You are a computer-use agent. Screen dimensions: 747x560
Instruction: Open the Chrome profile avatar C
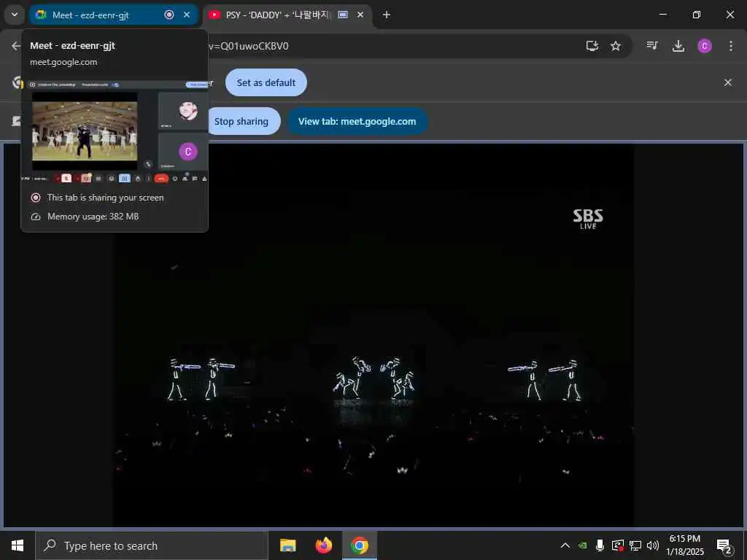click(705, 46)
